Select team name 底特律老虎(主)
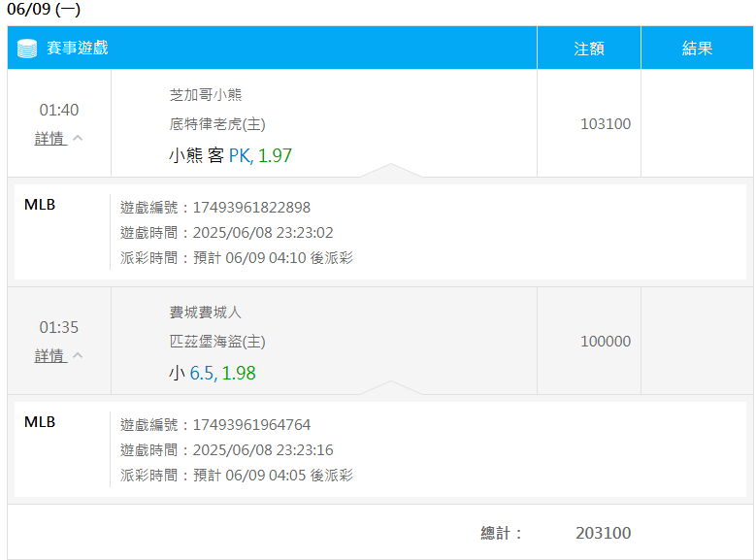 click(x=217, y=124)
